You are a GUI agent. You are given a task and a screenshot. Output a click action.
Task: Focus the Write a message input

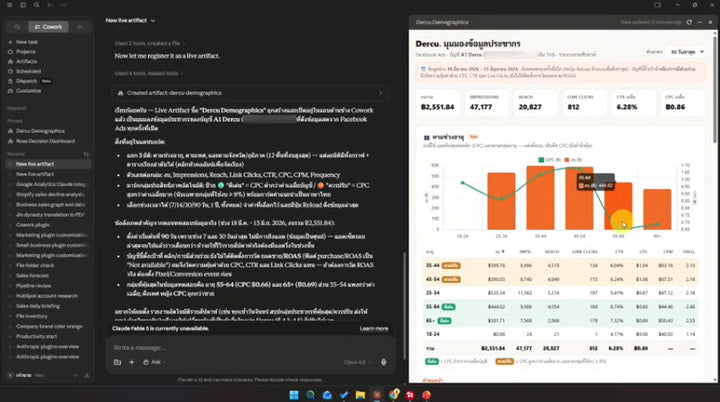pos(250,347)
